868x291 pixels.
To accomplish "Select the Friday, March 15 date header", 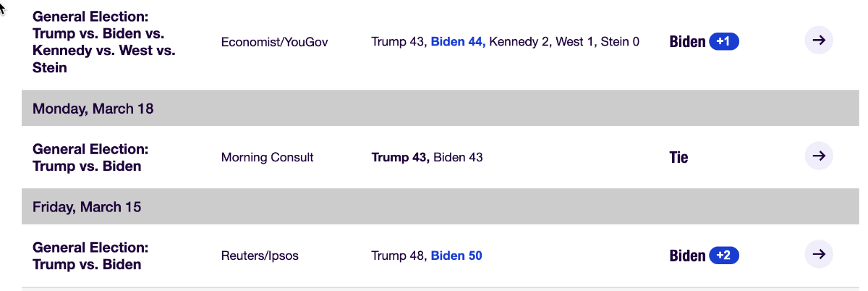I will 86,207.
